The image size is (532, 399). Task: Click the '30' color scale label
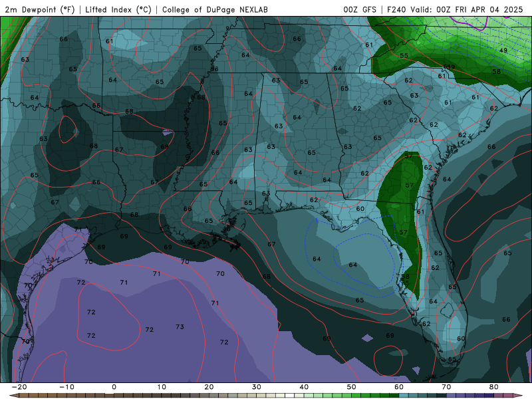tap(257, 387)
